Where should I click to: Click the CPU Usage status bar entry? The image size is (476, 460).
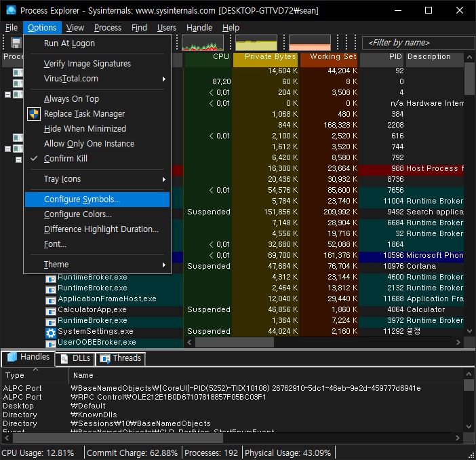click(38, 453)
